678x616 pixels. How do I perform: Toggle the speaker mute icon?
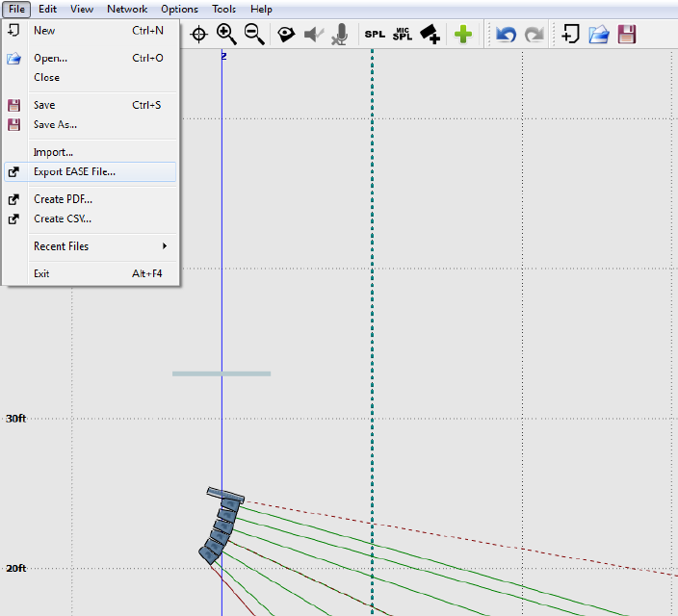[313, 35]
